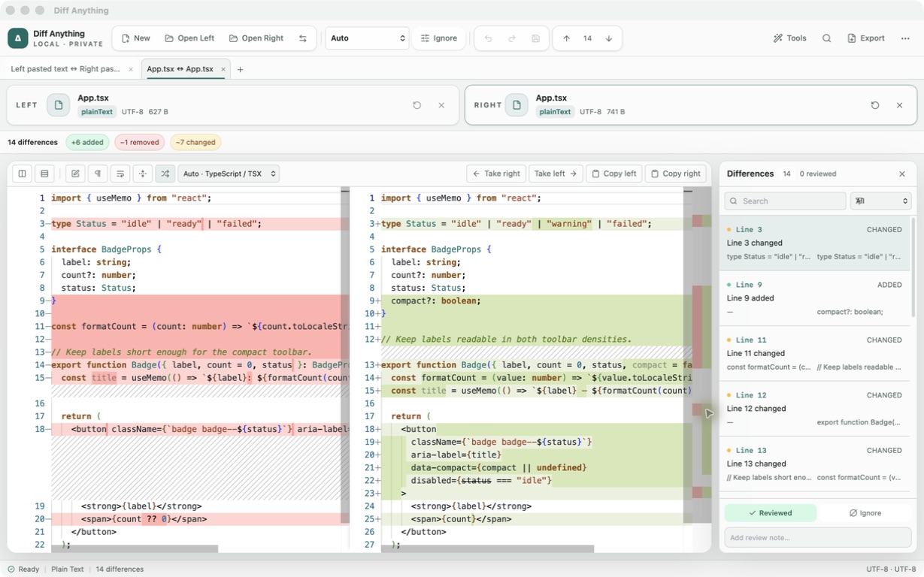The height and width of the screenshot is (577, 924).
Task: Click UTF-8 · UTF-8 encoding status
Action: tap(890, 569)
